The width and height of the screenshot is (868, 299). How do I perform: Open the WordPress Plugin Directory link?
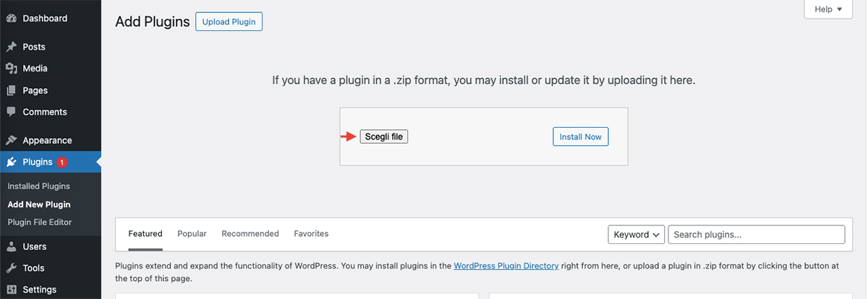tap(506, 266)
